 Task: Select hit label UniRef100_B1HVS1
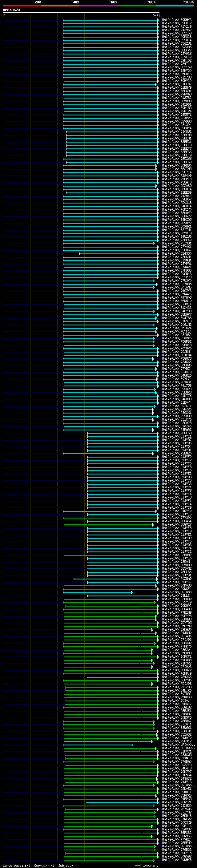176,751
